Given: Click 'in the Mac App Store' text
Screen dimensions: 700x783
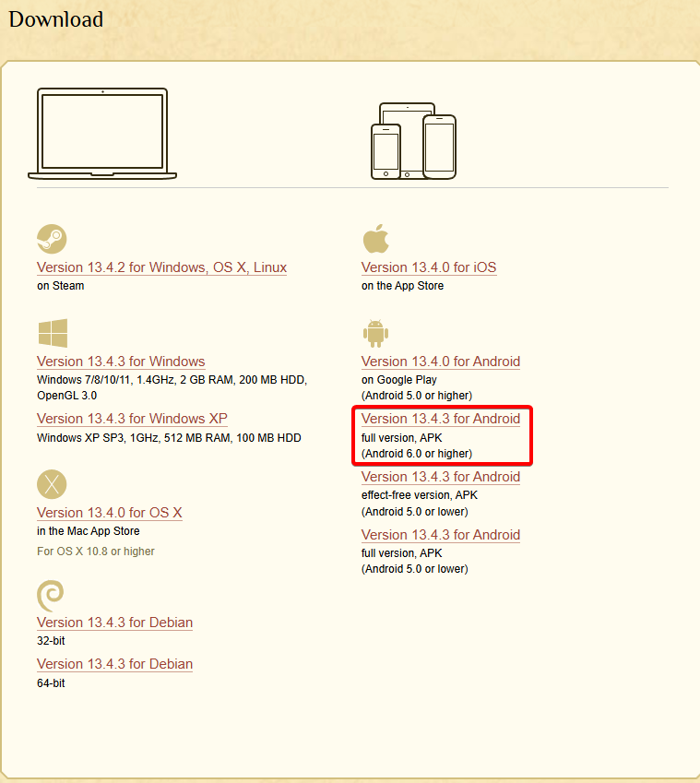Looking at the screenshot, I should [89, 531].
